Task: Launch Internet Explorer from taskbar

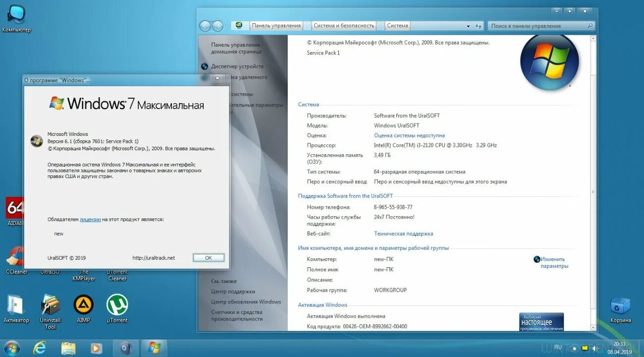Action: (40, 348)
